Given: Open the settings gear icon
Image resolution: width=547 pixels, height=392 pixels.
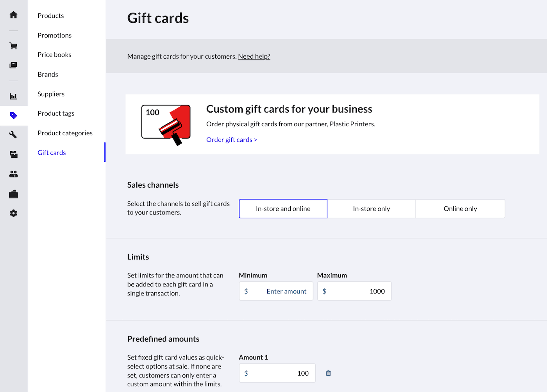Looking at the screenshot, I should 14,213.
